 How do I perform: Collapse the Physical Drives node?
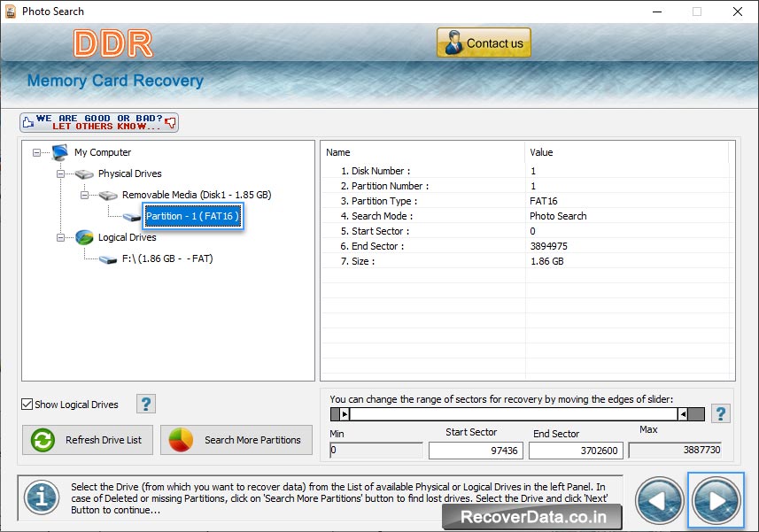(61, 173)
